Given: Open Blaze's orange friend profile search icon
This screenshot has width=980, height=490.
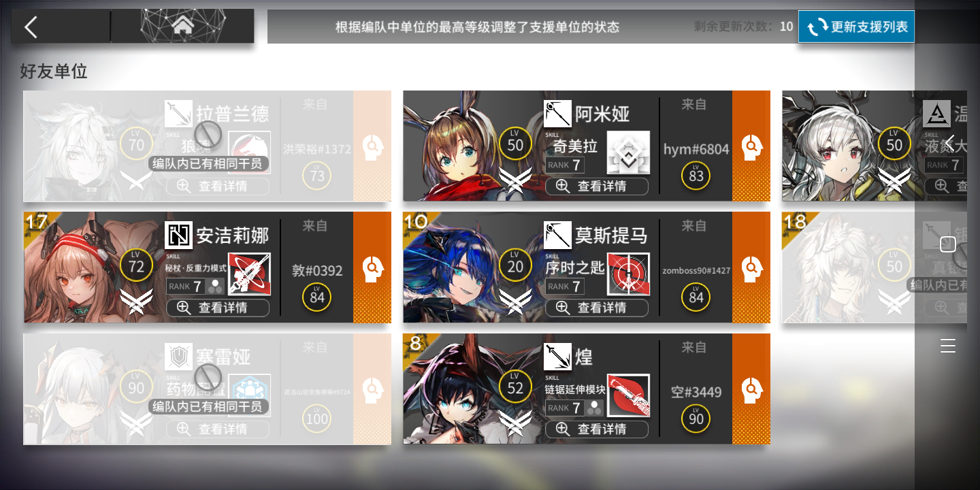Looking at the screenshot, I should pos(751,389).
